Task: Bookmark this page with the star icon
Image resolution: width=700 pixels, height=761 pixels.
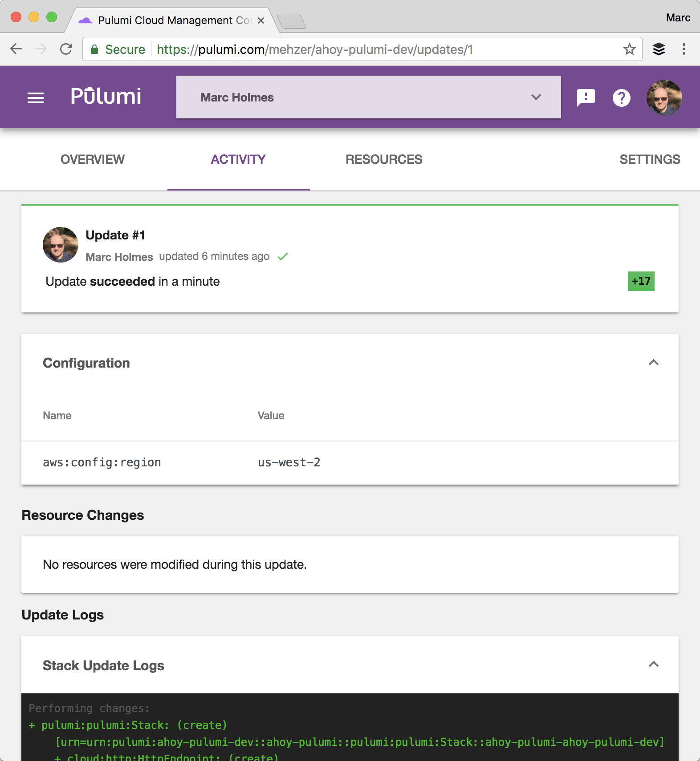Action: pyautogui.click(x=629, y=49)
